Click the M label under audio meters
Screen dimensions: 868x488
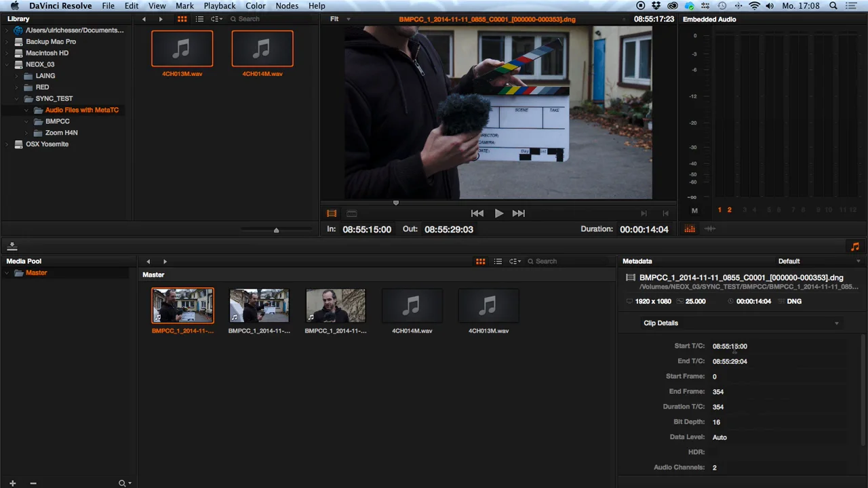694,210
